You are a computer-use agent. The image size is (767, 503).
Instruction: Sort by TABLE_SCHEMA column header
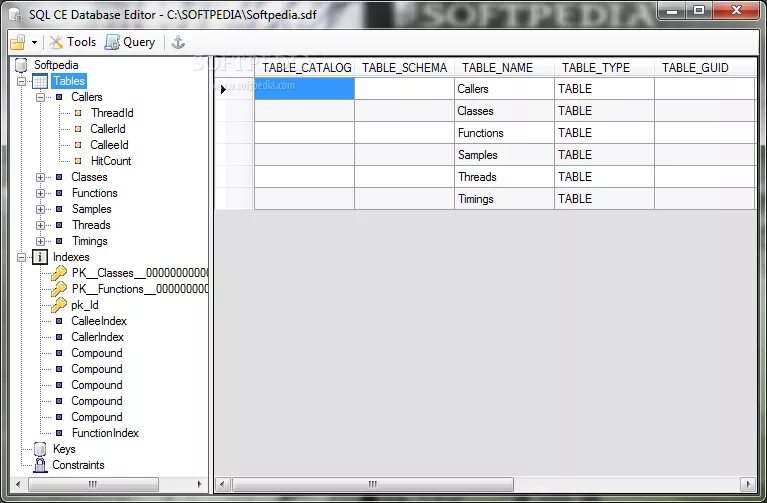[405, 68]
